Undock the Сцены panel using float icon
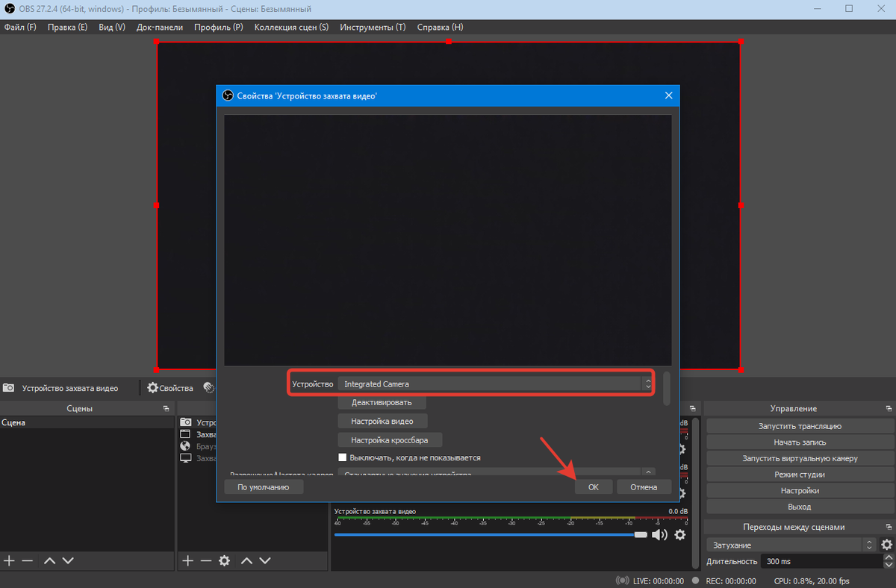Image resolution: width=896 pixels, height=588 pixels. click(x=166, y=409)
